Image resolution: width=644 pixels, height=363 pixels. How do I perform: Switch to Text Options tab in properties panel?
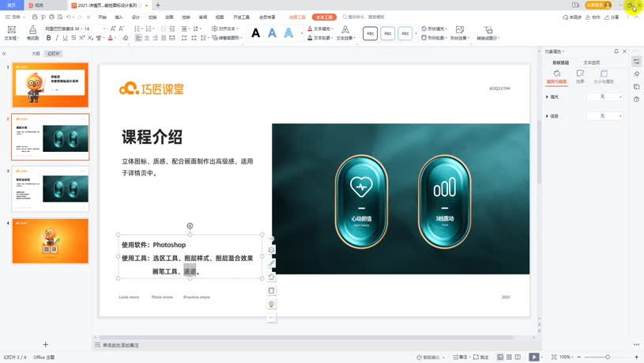591,63
